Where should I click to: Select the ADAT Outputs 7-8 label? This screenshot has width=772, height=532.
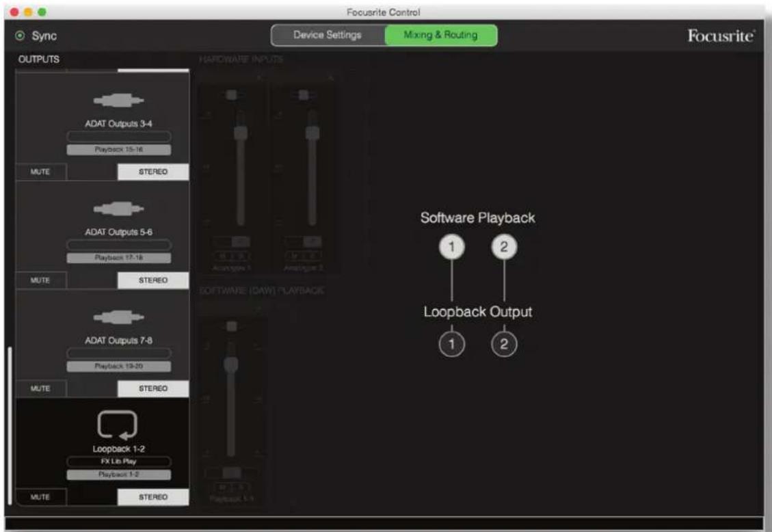point(119,340)
